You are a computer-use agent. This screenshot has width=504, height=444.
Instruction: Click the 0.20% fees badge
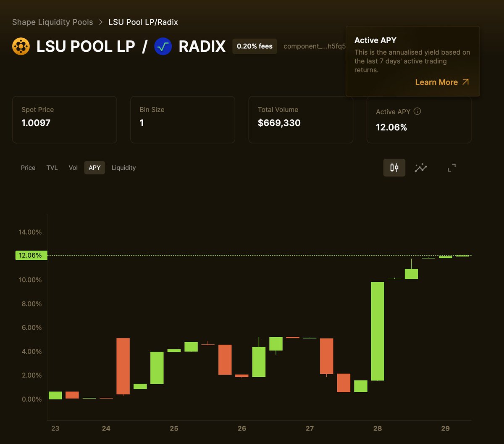tap(255, 46)
